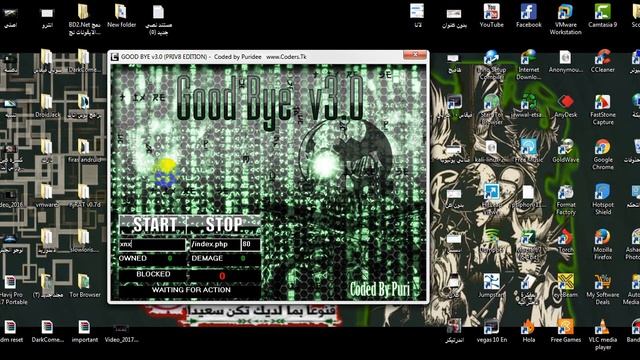
Task: Click the OWNED label
Action: pos(133,258)
